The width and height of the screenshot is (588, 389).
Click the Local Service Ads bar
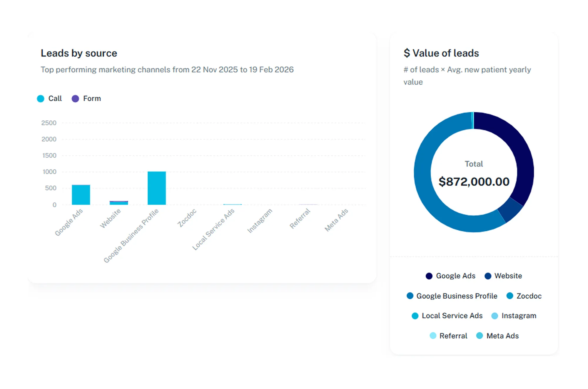tap(232, 204)
